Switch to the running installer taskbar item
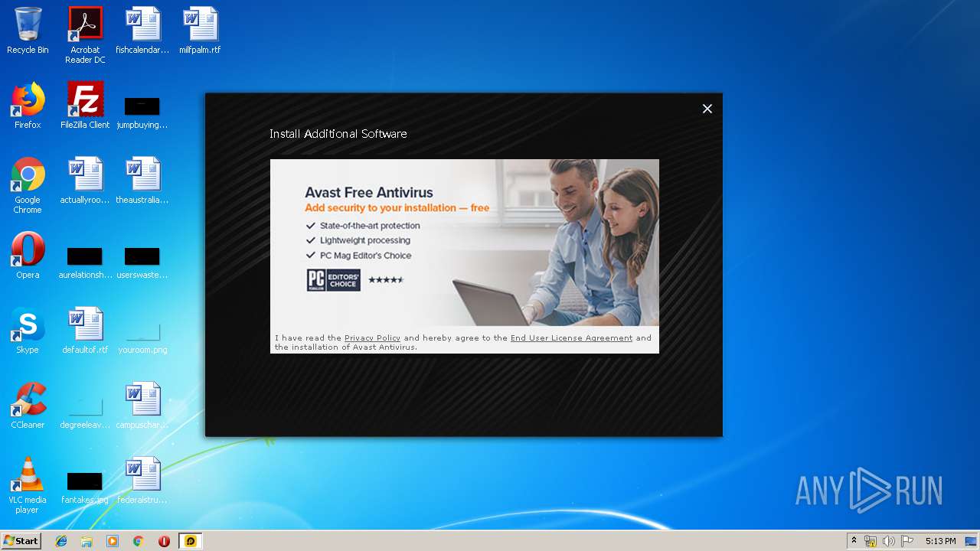This screenshot has height=551, width=980. click(x=191, y=541)
